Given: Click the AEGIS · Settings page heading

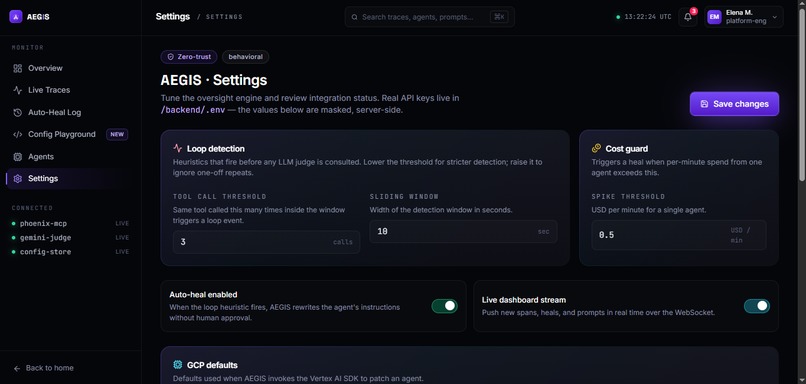Looking at the screenshot, I should pos(214,81).
